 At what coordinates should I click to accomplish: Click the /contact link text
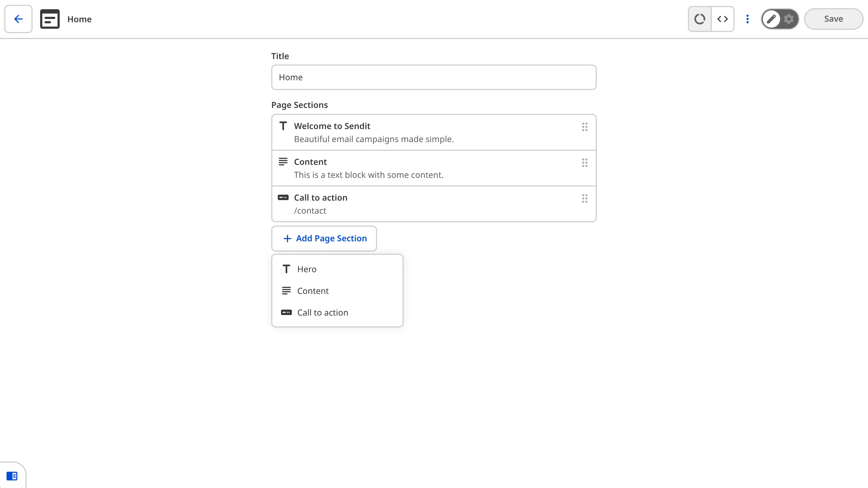310,210
